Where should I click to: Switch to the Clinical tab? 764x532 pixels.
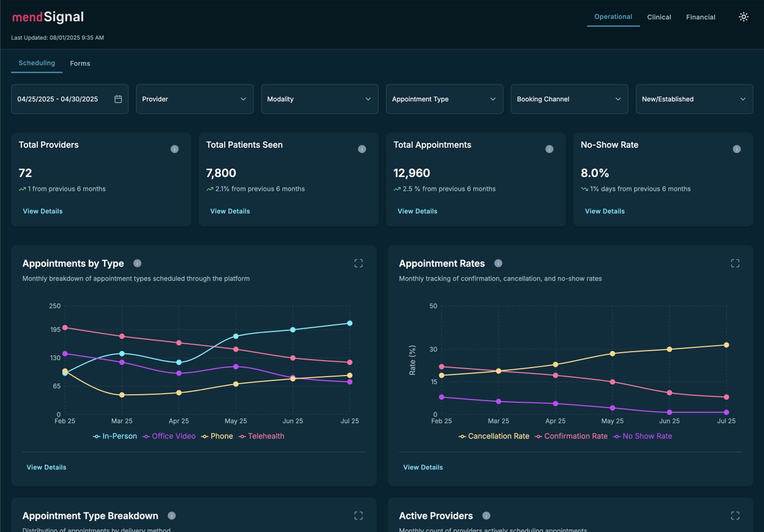coord(659,17)
